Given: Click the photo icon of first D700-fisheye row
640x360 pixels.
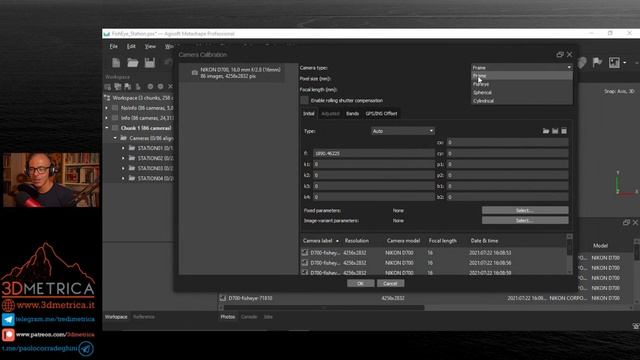Looking at the screenshot, I should coord(305,253).
